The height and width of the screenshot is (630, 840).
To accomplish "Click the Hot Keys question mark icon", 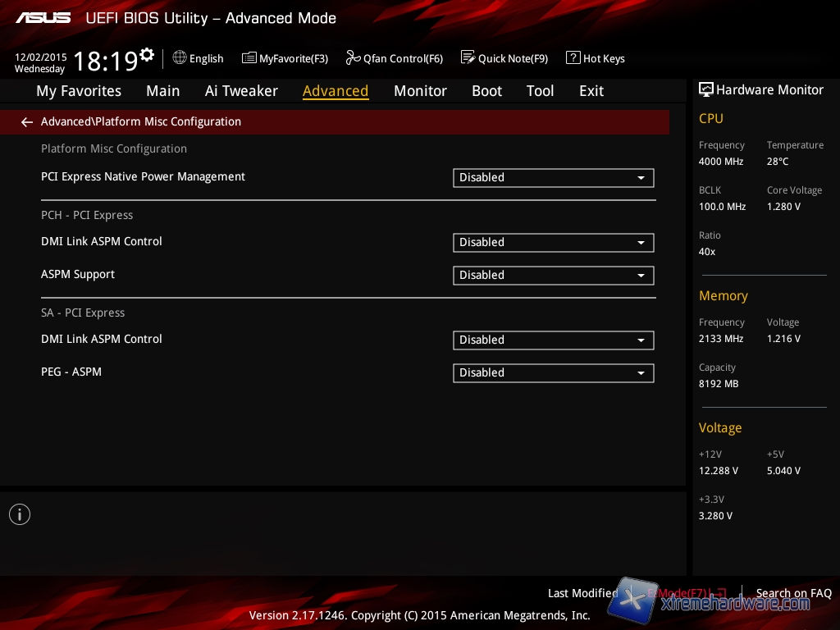I will tap(573, 58).
